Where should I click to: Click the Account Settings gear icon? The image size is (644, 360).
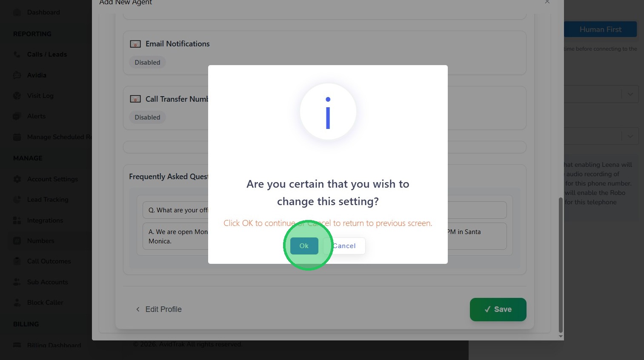17,179
